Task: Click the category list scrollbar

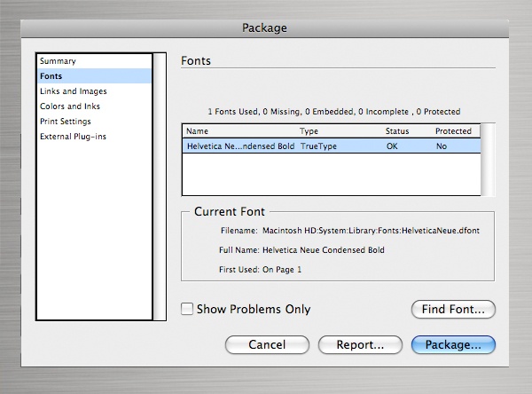Action: (160, 186)
